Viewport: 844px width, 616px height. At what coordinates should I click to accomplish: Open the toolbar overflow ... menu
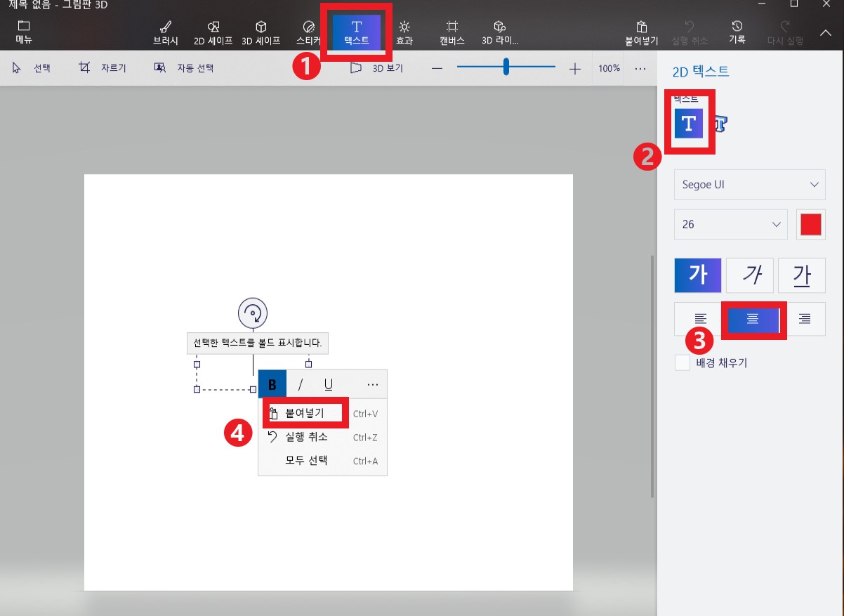(640, 67)
